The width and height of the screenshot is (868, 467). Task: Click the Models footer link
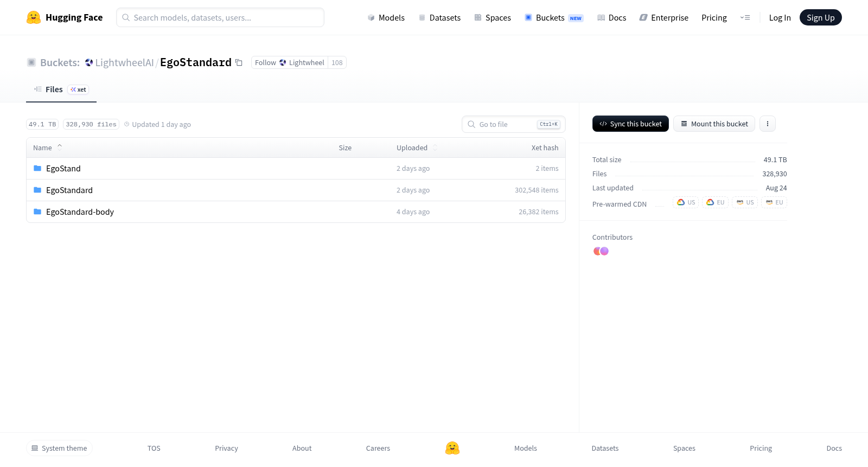tap(526, 448)
